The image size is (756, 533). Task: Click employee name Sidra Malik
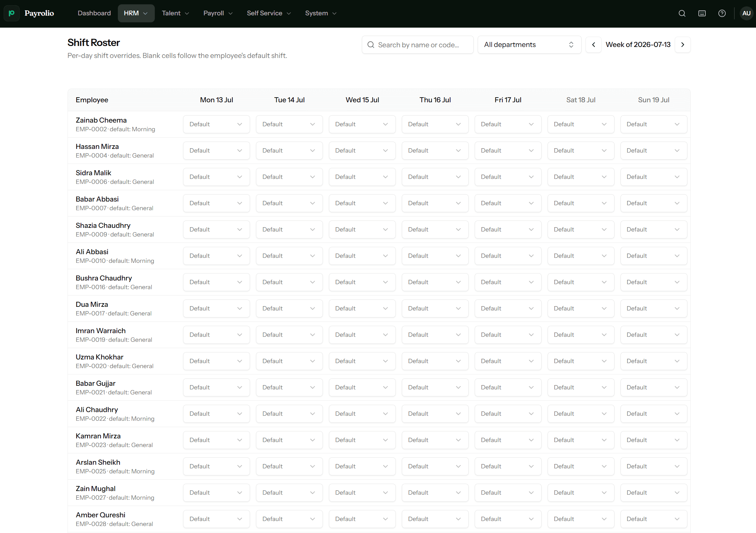point(94,173)
